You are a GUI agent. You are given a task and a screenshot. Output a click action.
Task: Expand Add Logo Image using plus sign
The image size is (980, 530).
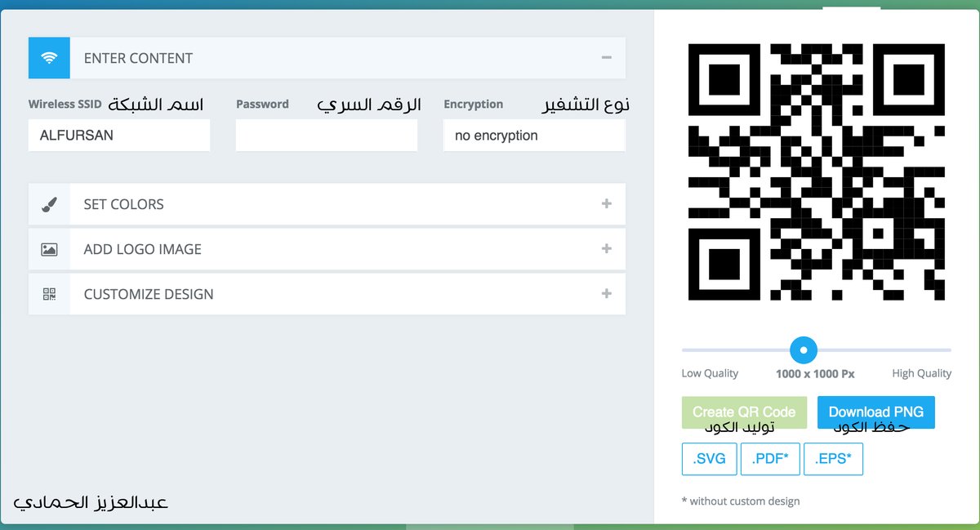606,249
